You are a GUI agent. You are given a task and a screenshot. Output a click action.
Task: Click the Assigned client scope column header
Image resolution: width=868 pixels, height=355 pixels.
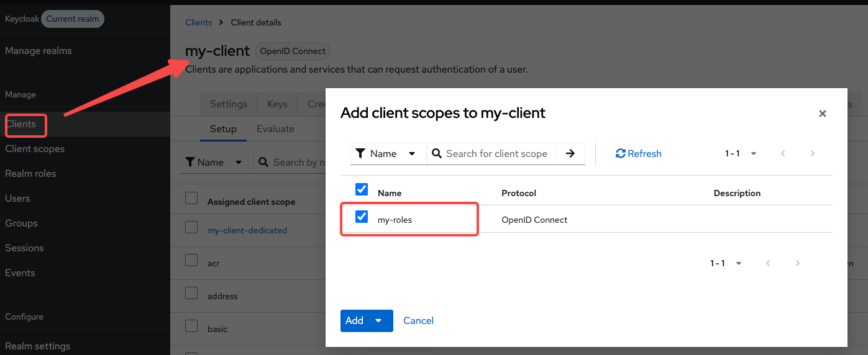pyautogui.click(x=251, y=202)
